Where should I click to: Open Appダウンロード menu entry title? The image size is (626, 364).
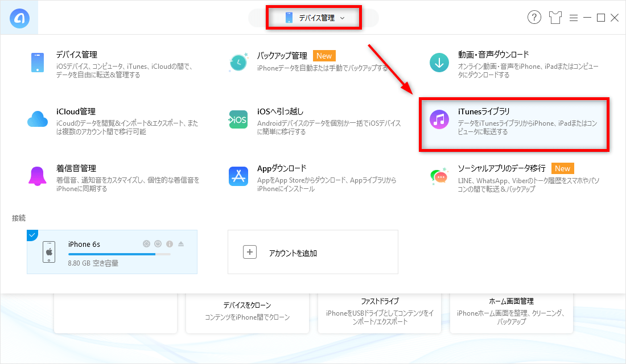282,168
